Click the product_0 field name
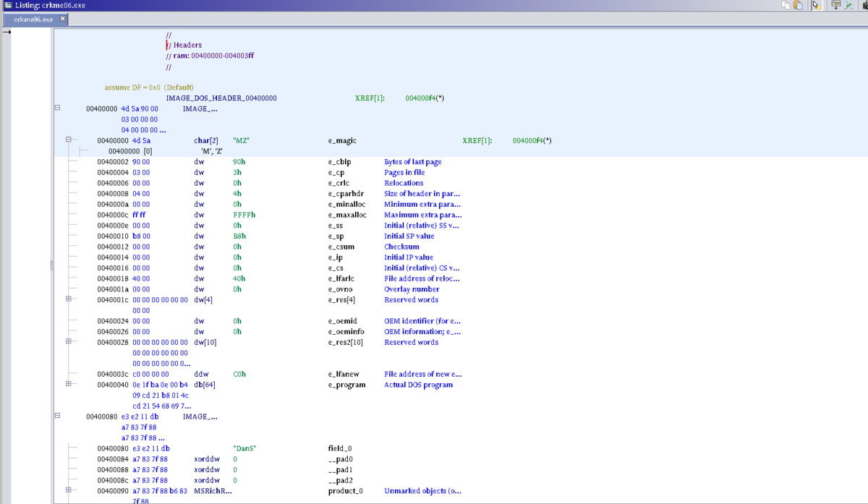The height and width of the screenshot is (504, 868). coord(345,491)
